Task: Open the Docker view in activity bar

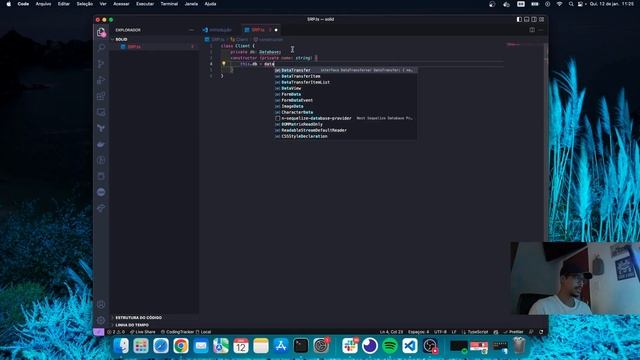Action: click(x=101, y=144)
